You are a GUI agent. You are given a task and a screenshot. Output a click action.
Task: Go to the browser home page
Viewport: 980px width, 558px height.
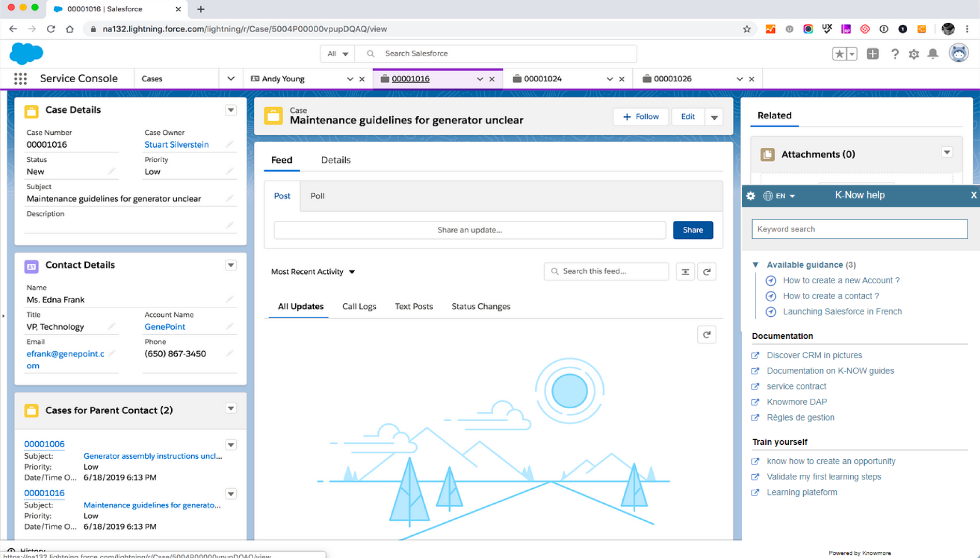pyautogui.click(x=70, y=29)
